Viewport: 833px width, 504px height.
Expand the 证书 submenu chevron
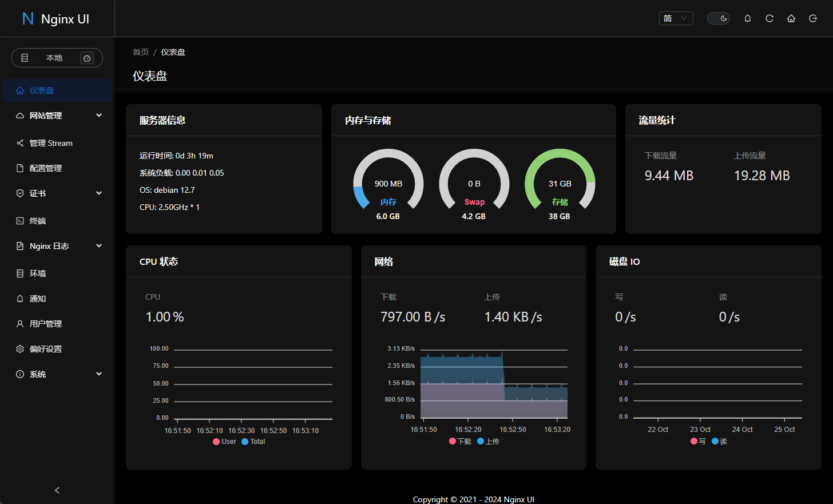[x=99, y=193]
